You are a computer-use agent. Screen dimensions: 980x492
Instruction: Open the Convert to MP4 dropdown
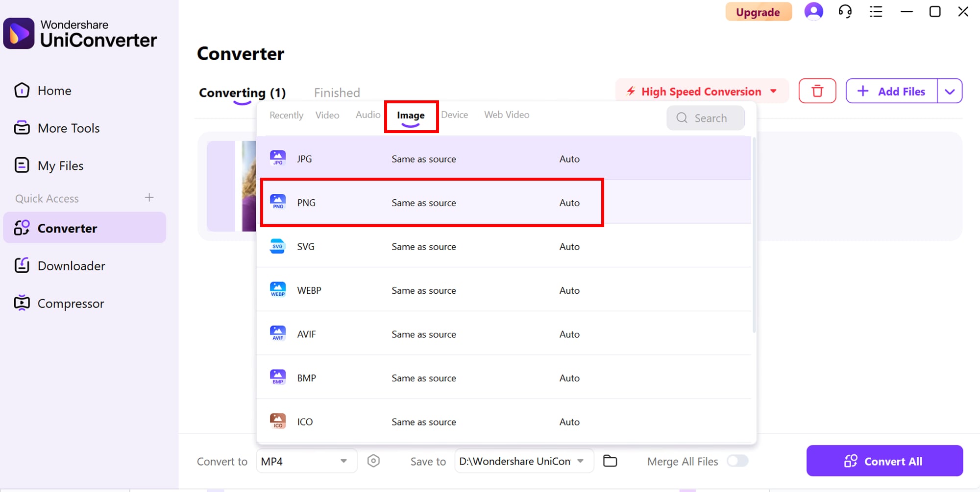(306, 461)
